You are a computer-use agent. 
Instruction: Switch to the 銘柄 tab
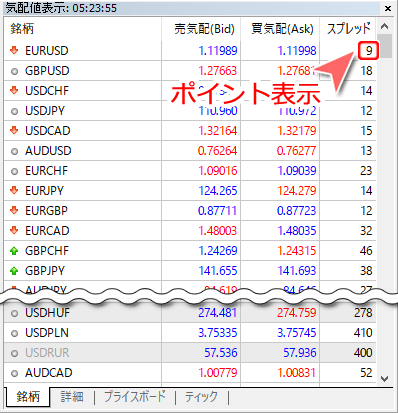[x=28, y=397]
